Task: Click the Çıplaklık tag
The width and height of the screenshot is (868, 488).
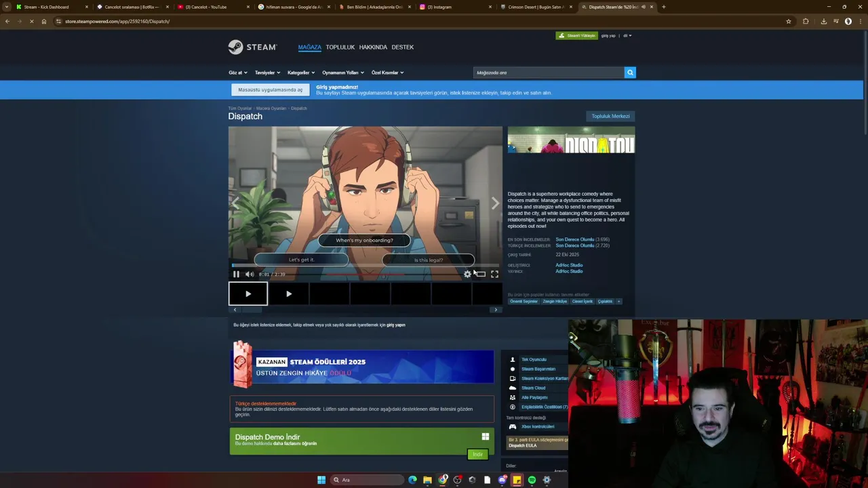Action: tap(605, 302)
